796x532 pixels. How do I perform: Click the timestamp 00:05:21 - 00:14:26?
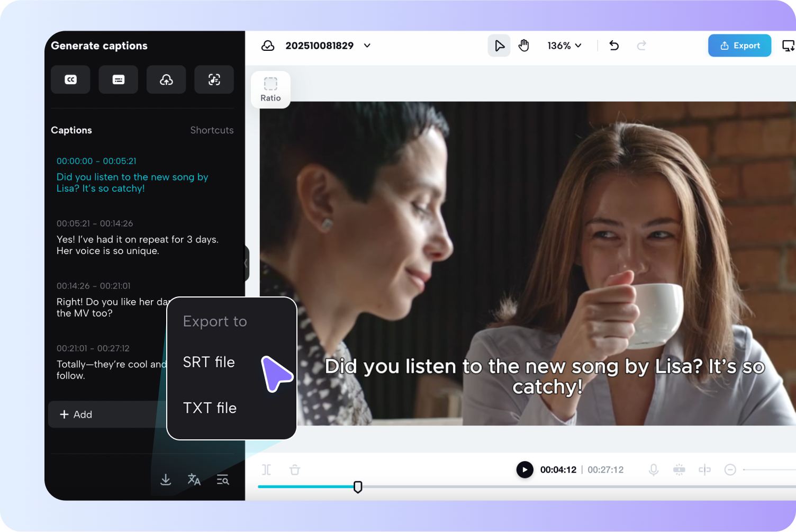(95, 223)
